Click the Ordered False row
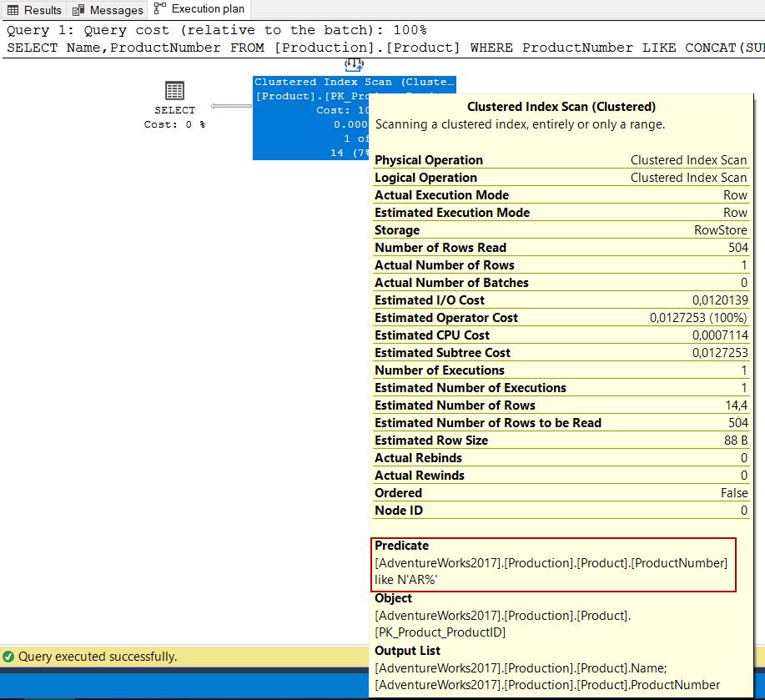 (561, 494)
